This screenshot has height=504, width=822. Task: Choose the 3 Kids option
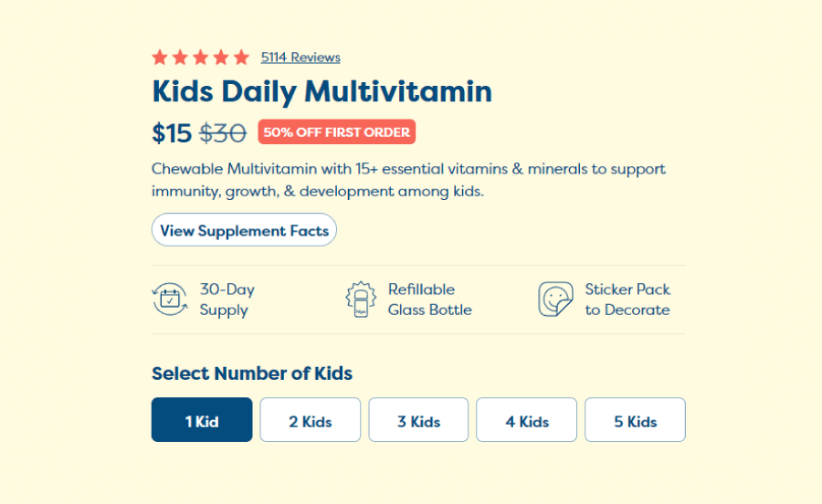pos(418,420)
